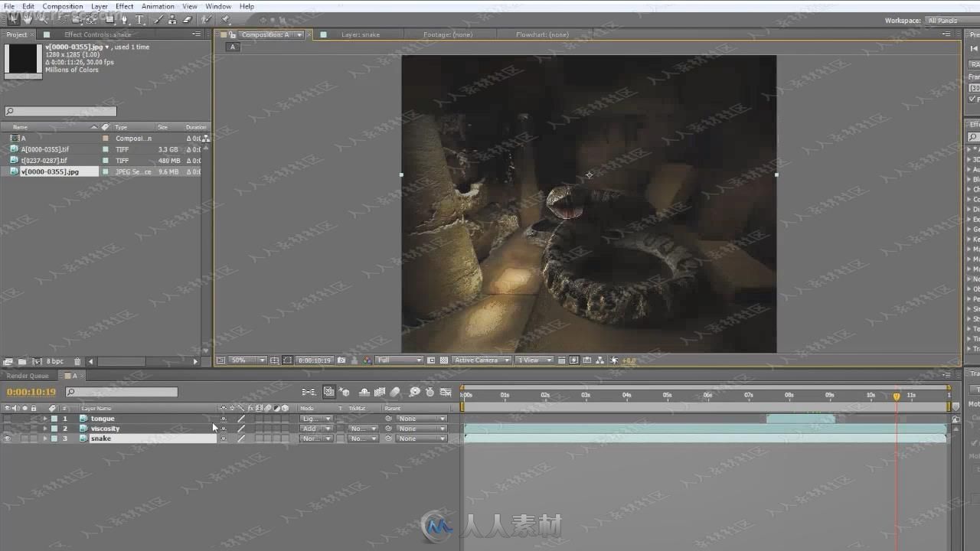Open the Composition menu
The image size is (980, 551).
click(62, 6)
